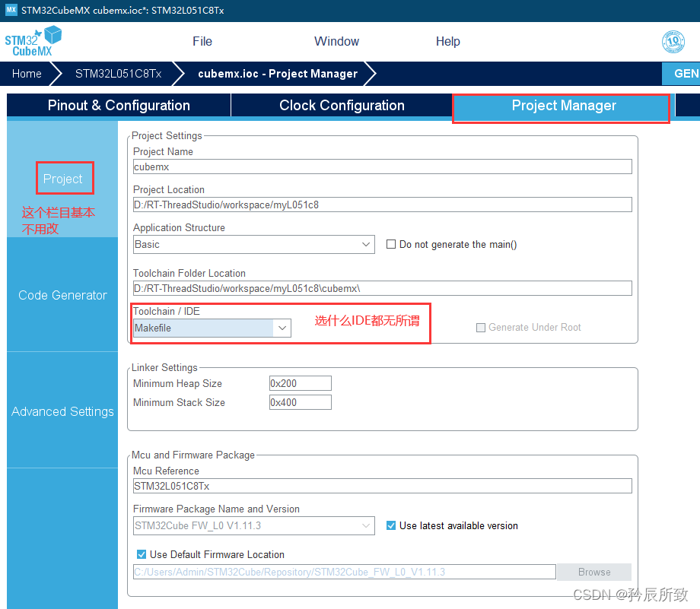Viewport: 700px width, 609px height.
Task: Go to Home breadcrumb
Action: pyautogui.click(x=27, y=74)
